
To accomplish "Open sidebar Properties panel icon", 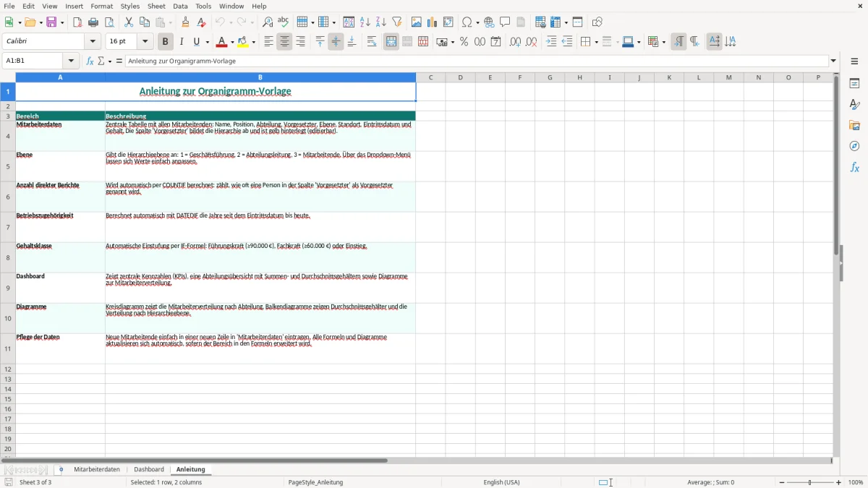I will point(854,84).
